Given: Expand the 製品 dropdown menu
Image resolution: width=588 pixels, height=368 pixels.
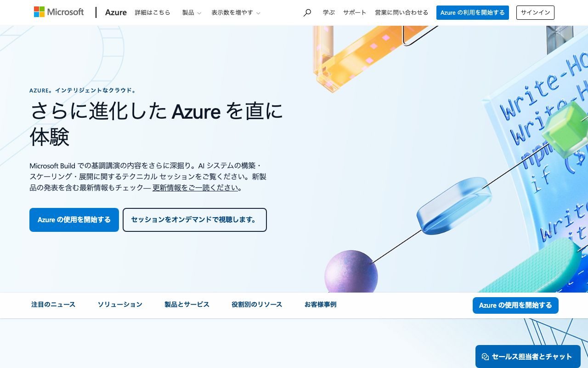Looking at the screenshot, I should tap(192, 12).
